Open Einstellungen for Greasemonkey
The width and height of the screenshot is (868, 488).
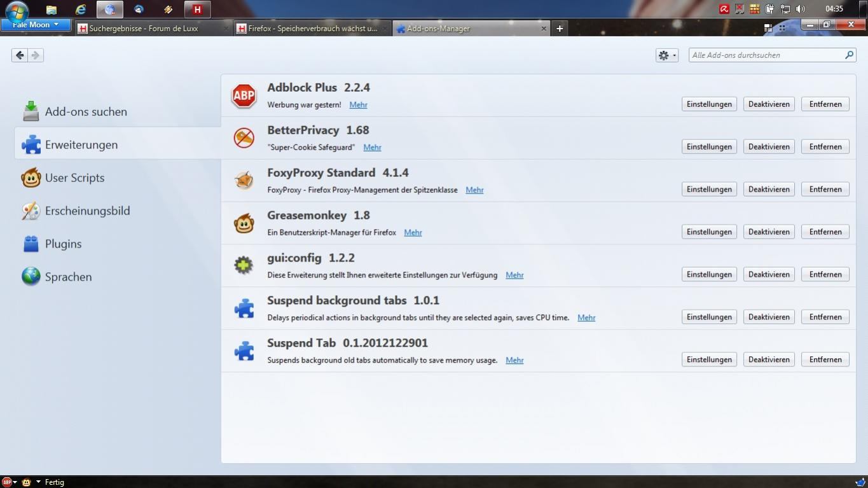(709, 232)
